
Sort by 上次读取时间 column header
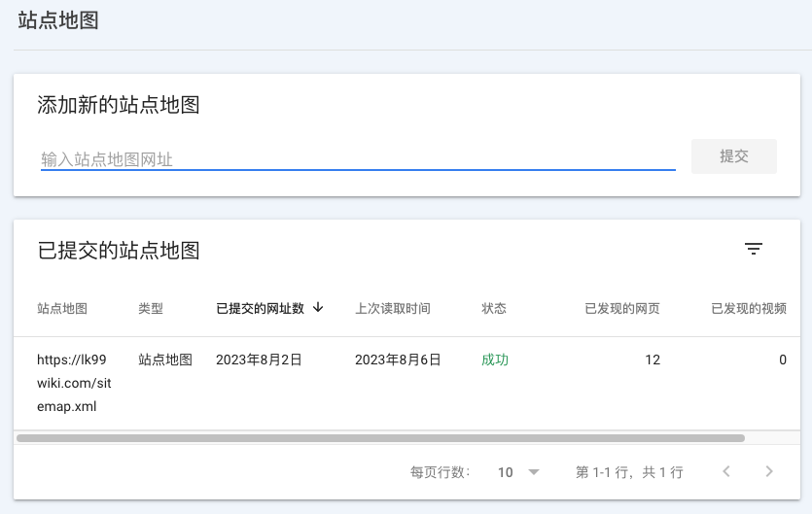[x=393, y=309]
